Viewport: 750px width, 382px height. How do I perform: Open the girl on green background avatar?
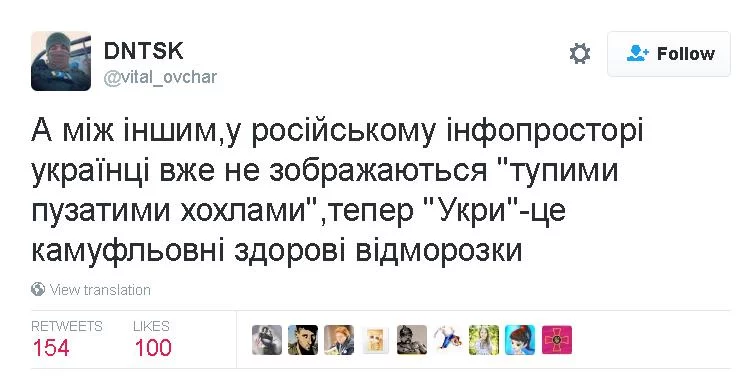(x=484, y=340)
